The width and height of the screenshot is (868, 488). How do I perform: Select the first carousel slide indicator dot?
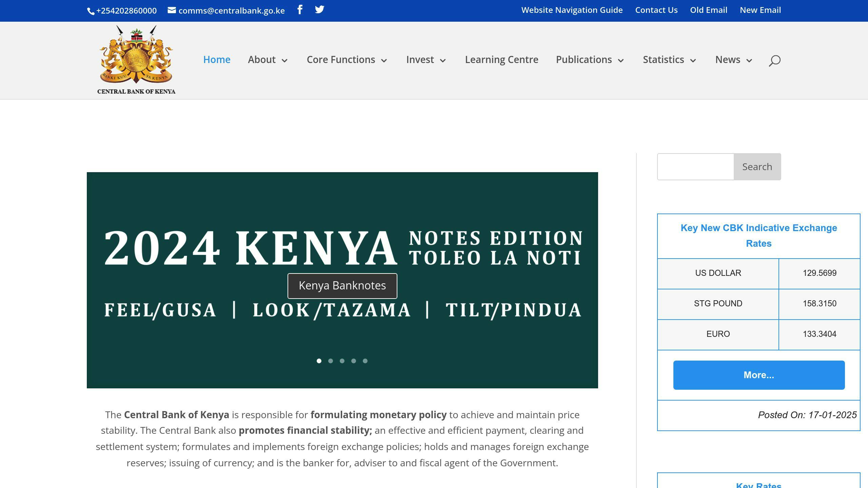[x=319, y=361]
